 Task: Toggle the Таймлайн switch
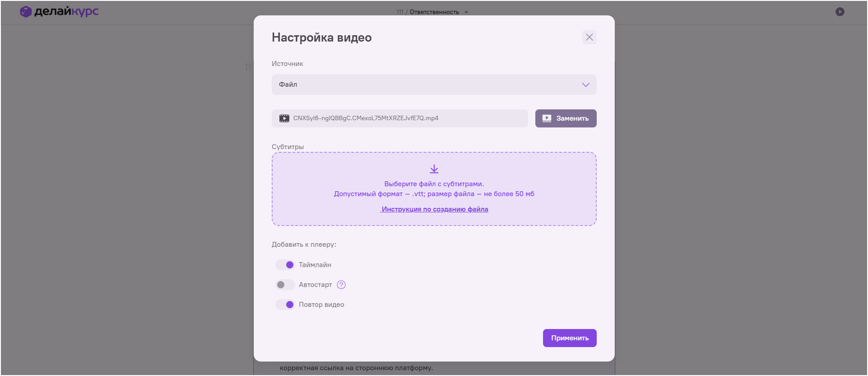(x=285, y=265)
